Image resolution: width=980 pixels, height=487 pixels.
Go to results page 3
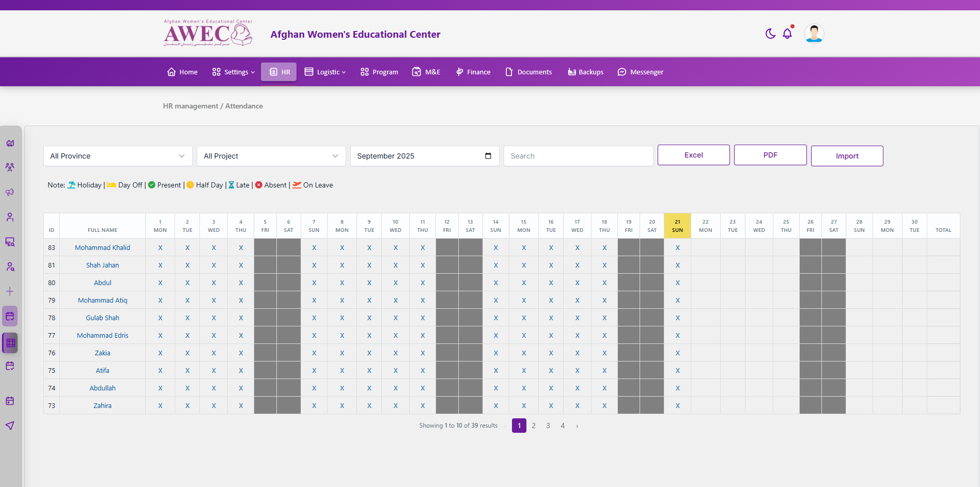tap(548, 425)
